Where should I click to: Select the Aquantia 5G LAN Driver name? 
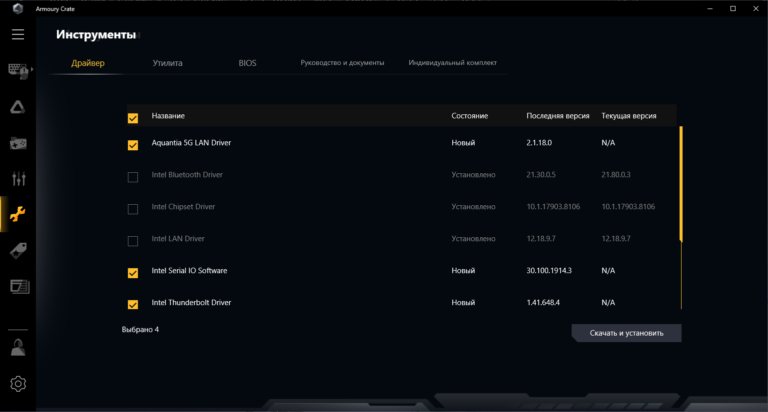click(x=191, y=143)
